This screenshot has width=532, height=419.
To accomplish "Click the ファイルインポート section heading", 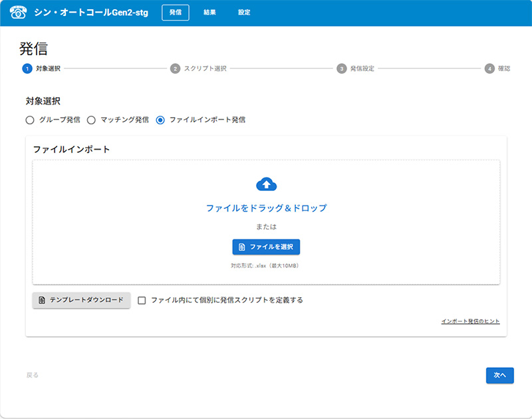I will point(71,149).
